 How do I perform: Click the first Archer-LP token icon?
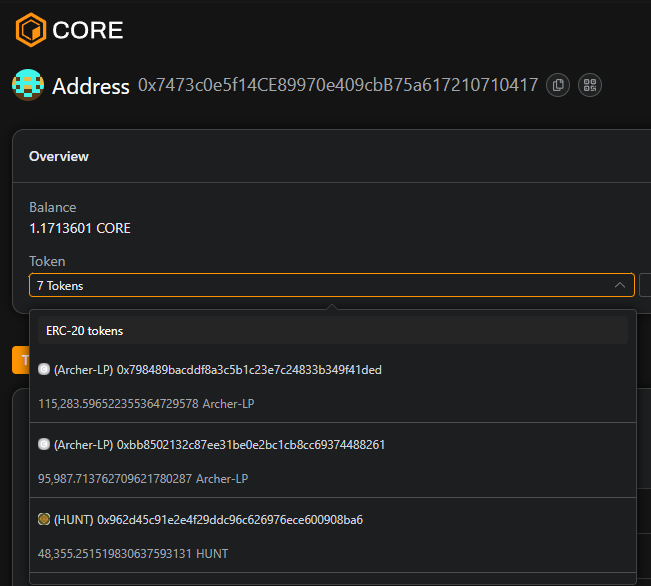tap(44, 369)
